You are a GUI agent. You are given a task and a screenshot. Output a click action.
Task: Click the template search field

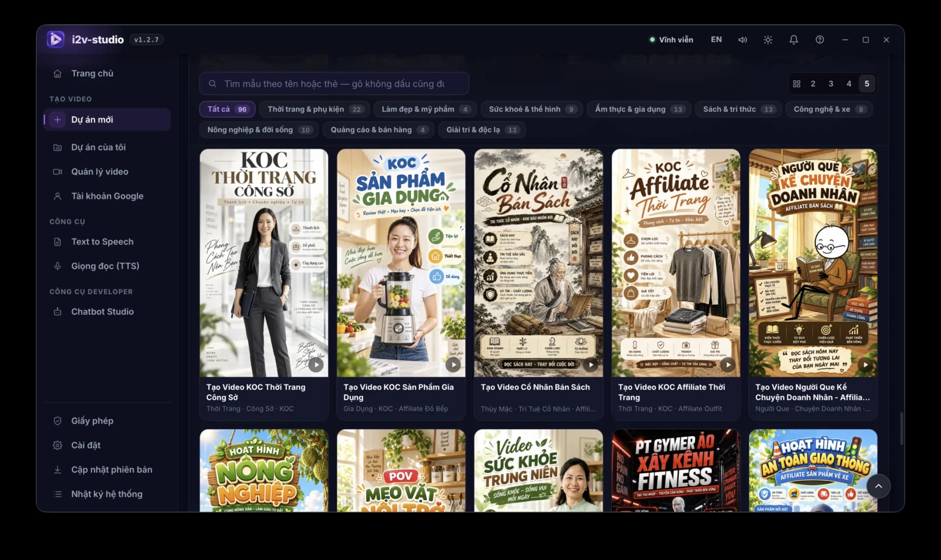[334, 84]
